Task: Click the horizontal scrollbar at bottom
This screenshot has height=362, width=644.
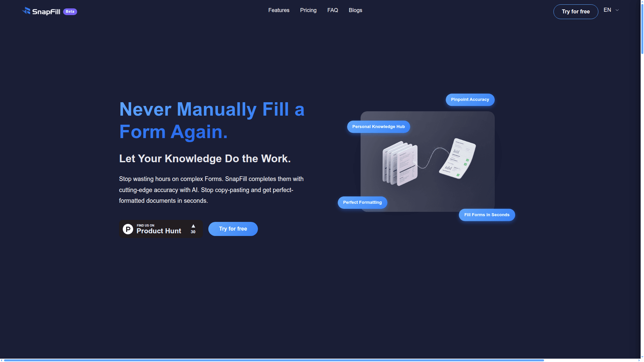Action: [x=273, y=360]
